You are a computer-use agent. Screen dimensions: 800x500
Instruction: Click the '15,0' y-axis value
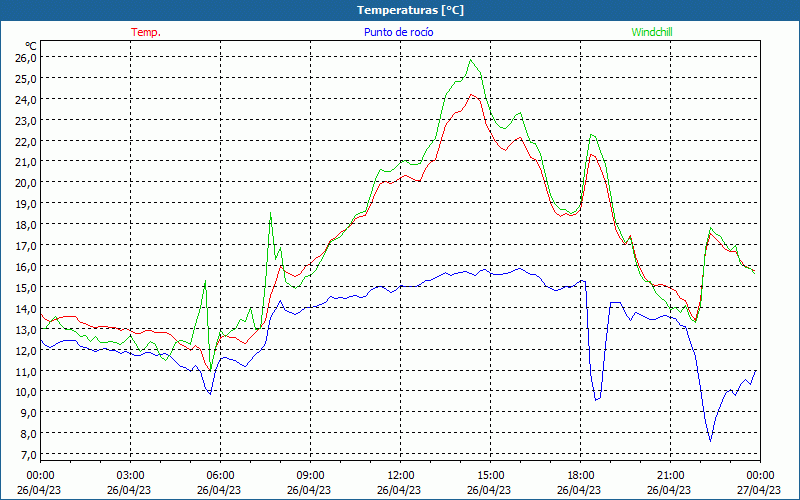26,287
